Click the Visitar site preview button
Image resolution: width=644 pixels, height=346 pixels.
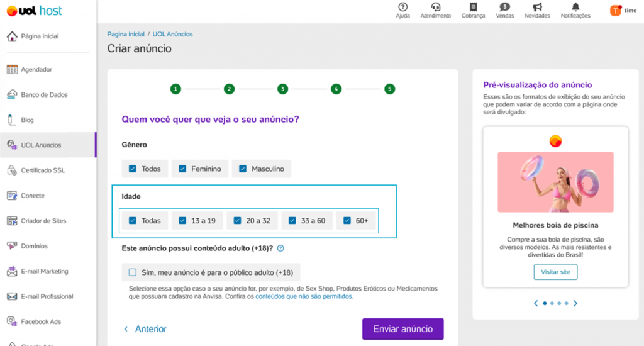(x=555, y=272)
